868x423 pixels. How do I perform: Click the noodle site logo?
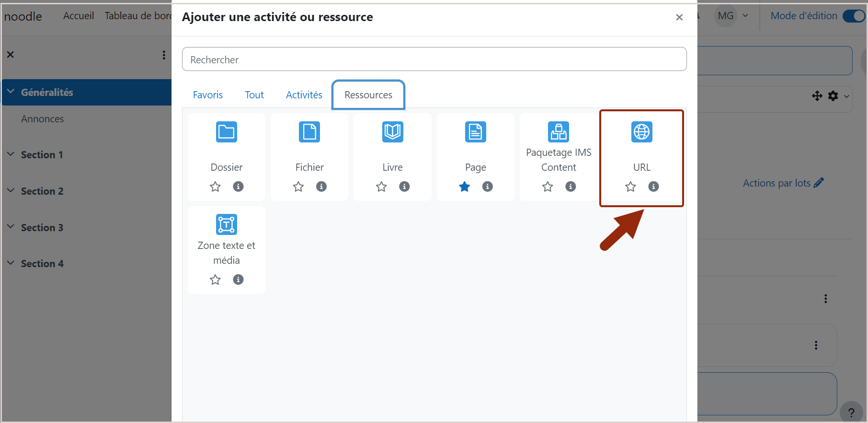pos(23,16)
